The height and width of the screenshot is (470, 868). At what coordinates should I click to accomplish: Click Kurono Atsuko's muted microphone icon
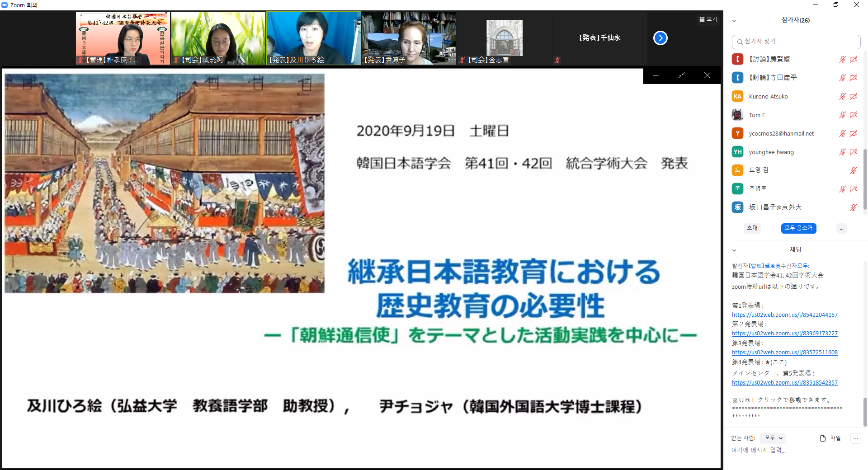tap(842, 96)
